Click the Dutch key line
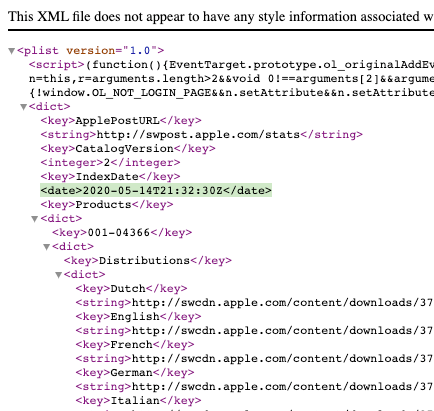 click(131, 288)
